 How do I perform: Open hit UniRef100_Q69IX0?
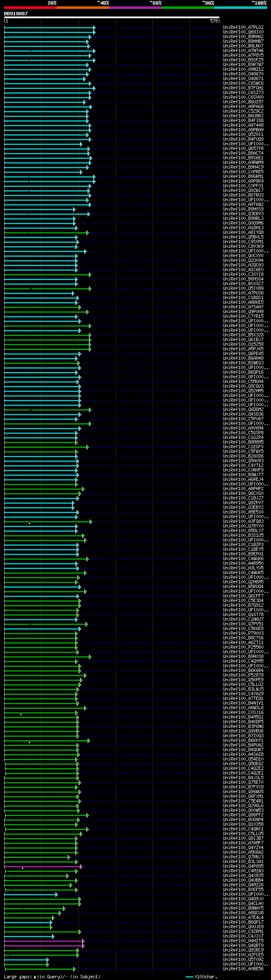click(243, 32)
